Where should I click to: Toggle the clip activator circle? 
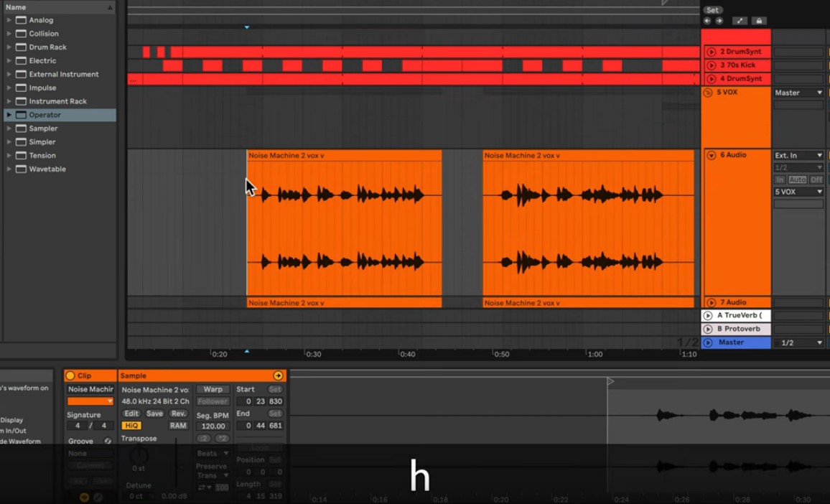70,375
